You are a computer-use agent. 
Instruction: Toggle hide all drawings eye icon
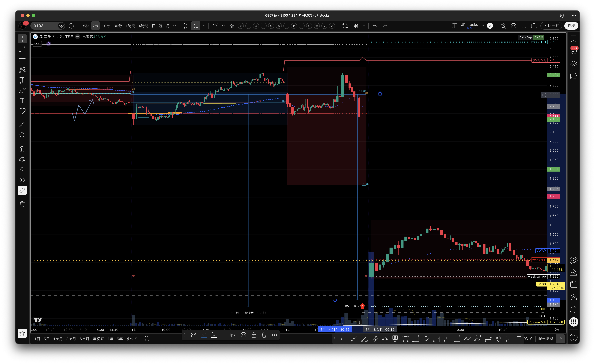click(x=22, y=180)
